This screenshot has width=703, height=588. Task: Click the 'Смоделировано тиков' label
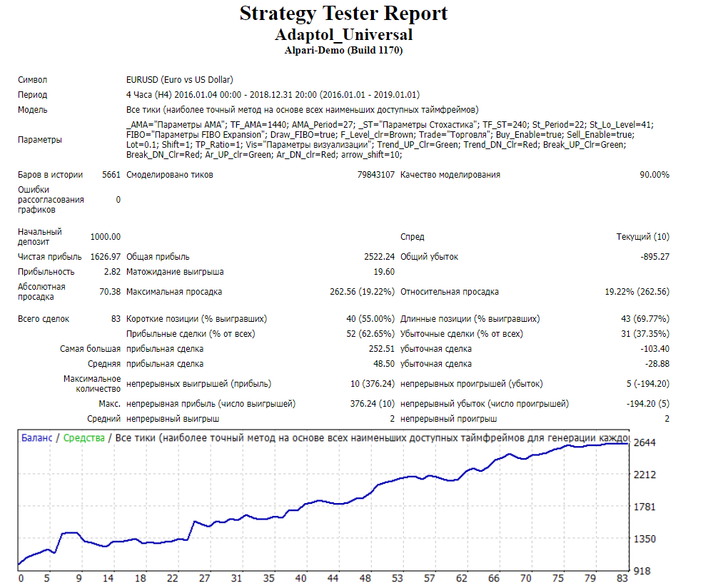pos(169,175)
